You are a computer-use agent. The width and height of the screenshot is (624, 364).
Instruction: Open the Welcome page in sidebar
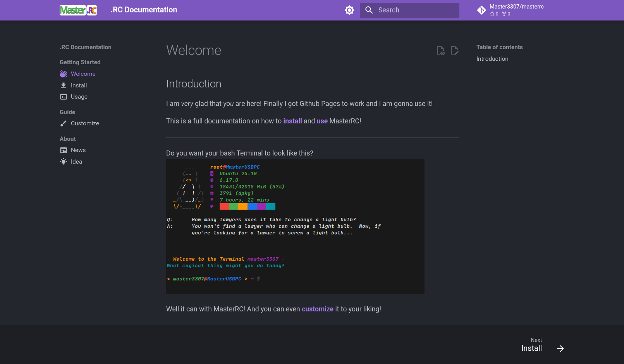83,74
